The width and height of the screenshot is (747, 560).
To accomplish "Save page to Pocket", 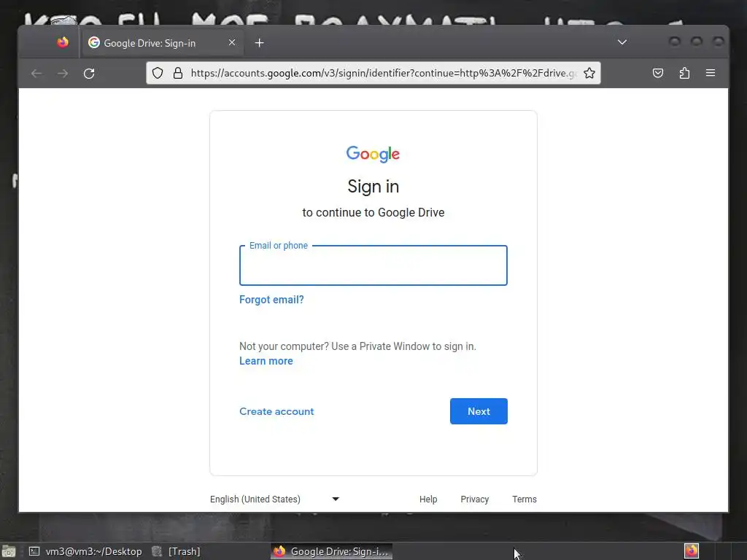I will pyautogui.click(x=658, y=73).
